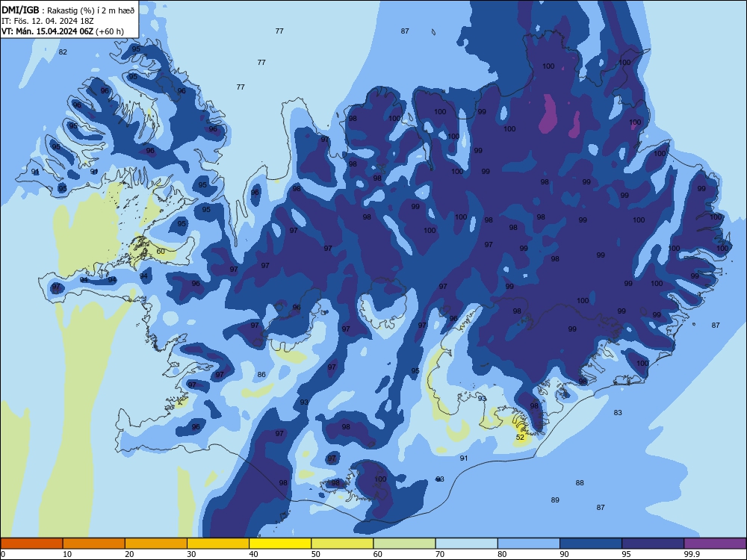Click the '60' value on the map's yellow area
Image resolution: width=747 pixels, height=560 pixels.
[x=161, y=252]
